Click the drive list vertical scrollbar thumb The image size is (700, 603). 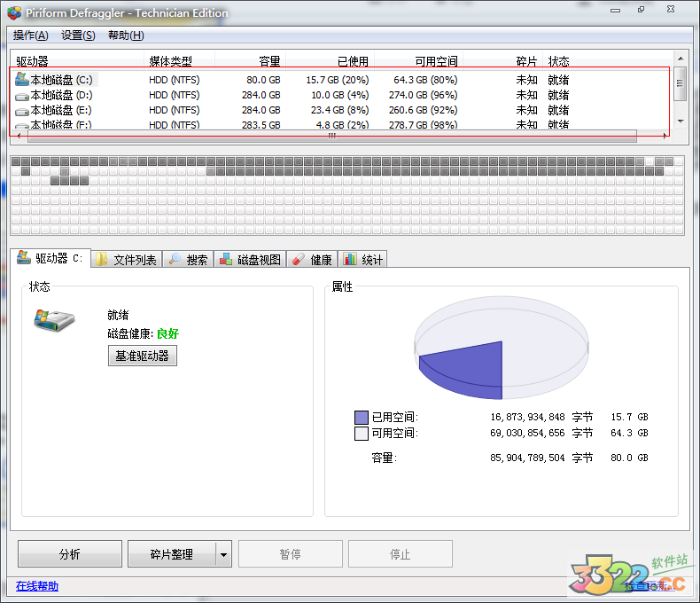pyautogui.click(x=680, y=83)
